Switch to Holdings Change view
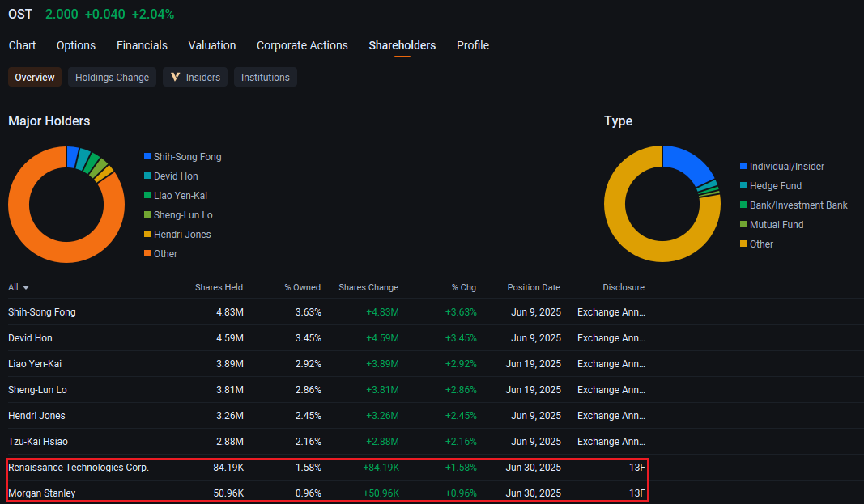This screenshot has width=864, height=504. tap(112, 78)
